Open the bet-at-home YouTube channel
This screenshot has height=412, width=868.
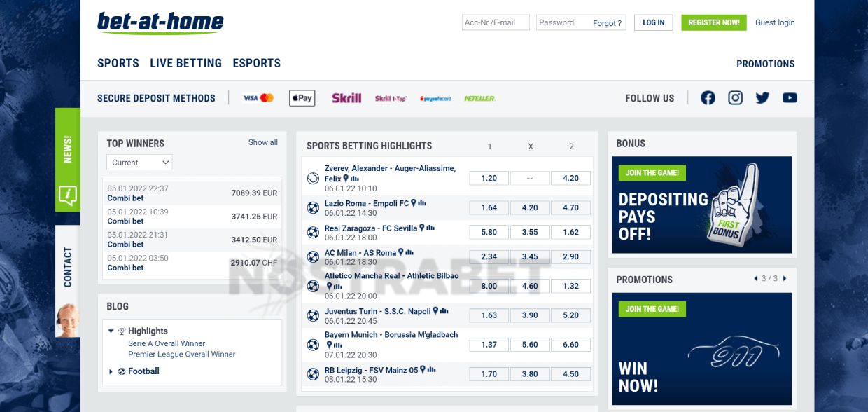click(790, 98)
